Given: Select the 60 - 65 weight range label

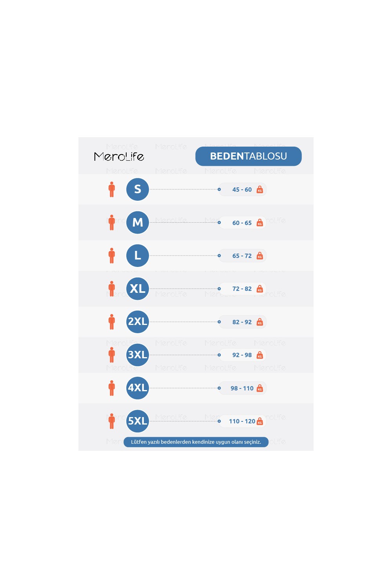Looking at the screenshot, I should click(242, 223).
